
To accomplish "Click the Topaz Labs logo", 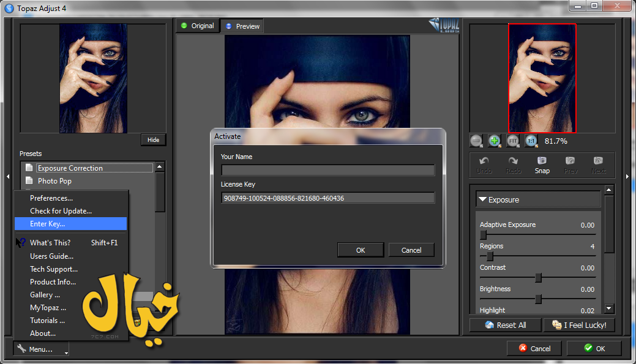I will pos(444,25).
